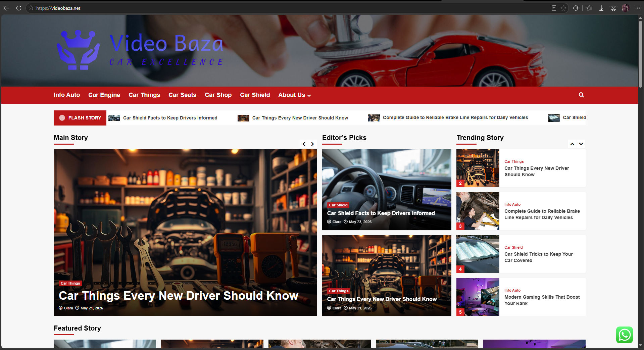
Task: Click the FLASH STORY label
Action: click(80, 118)
